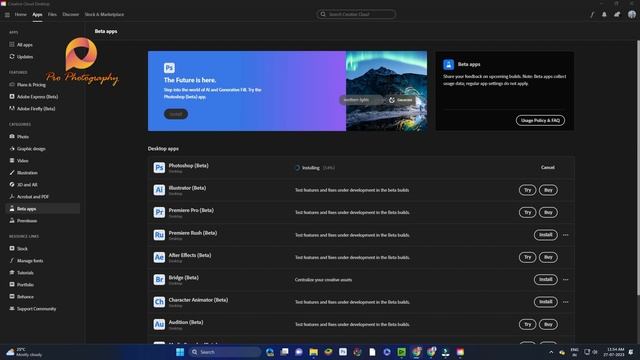Select the Photo category camera icon
Screen dimensions: 640x360
[12, 136]
